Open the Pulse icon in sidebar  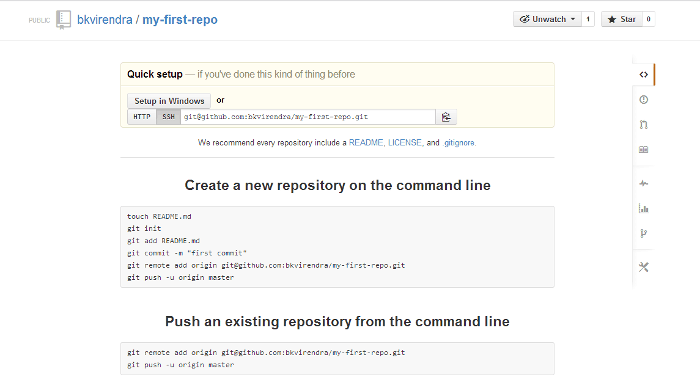click(643, 184)
